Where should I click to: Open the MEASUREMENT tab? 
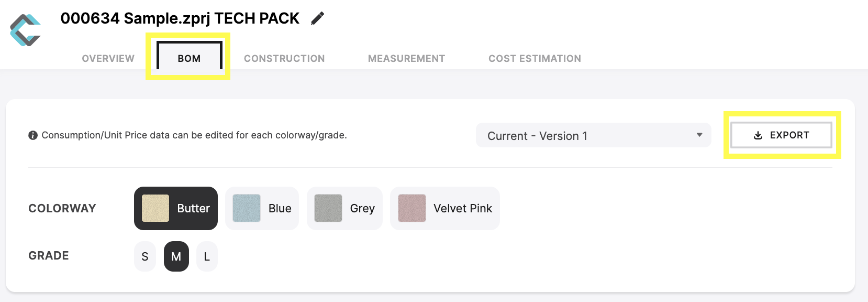coord(406,58)
